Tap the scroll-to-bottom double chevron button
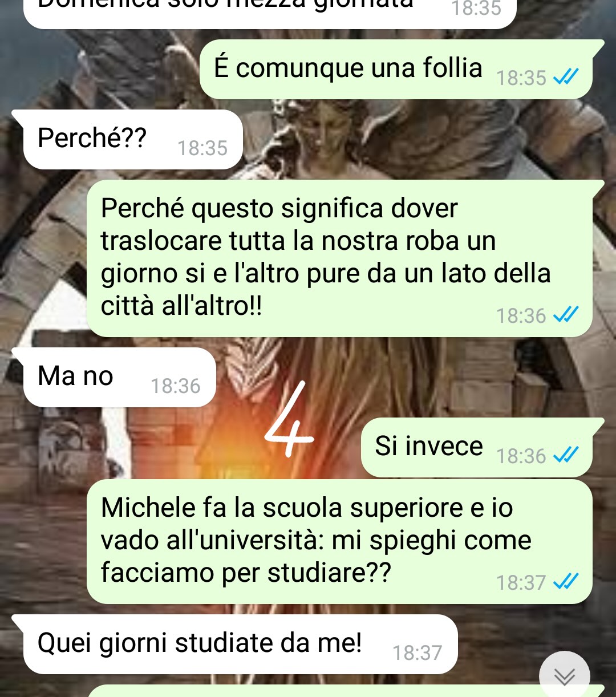Viewport: 616px width, 697px height. (x=564, y=676)
